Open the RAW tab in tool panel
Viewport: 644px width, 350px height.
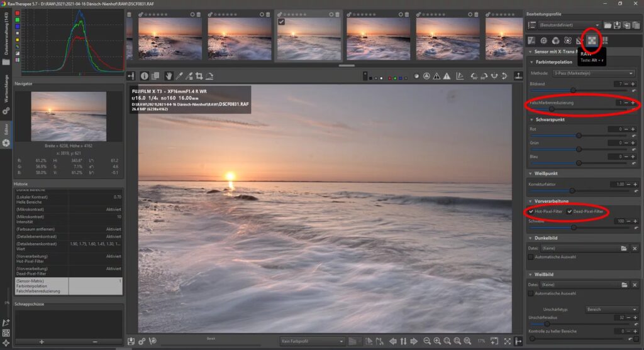pyautogui.click(x=592, y=41)
